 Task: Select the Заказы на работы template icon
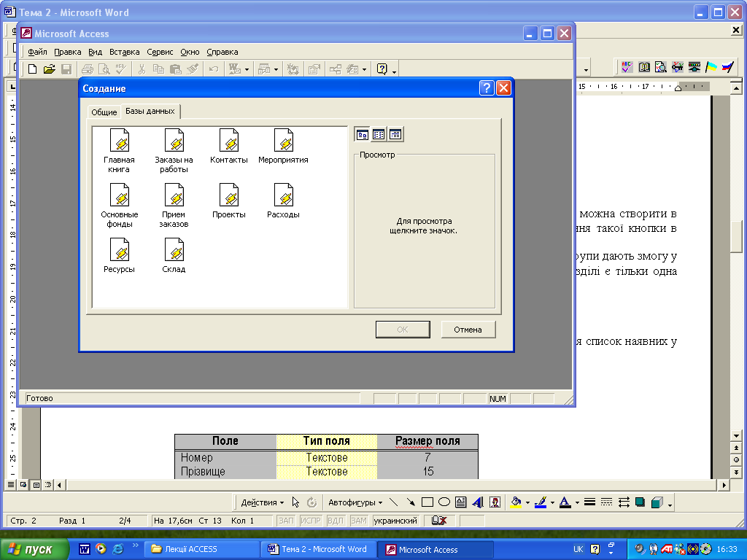coord(174,150)
